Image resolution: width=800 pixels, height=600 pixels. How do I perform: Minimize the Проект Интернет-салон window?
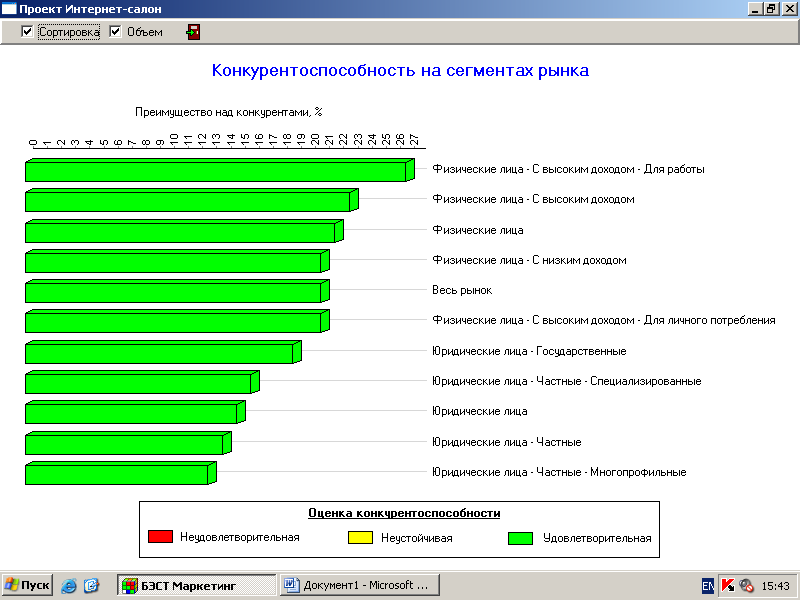point(756,9)
